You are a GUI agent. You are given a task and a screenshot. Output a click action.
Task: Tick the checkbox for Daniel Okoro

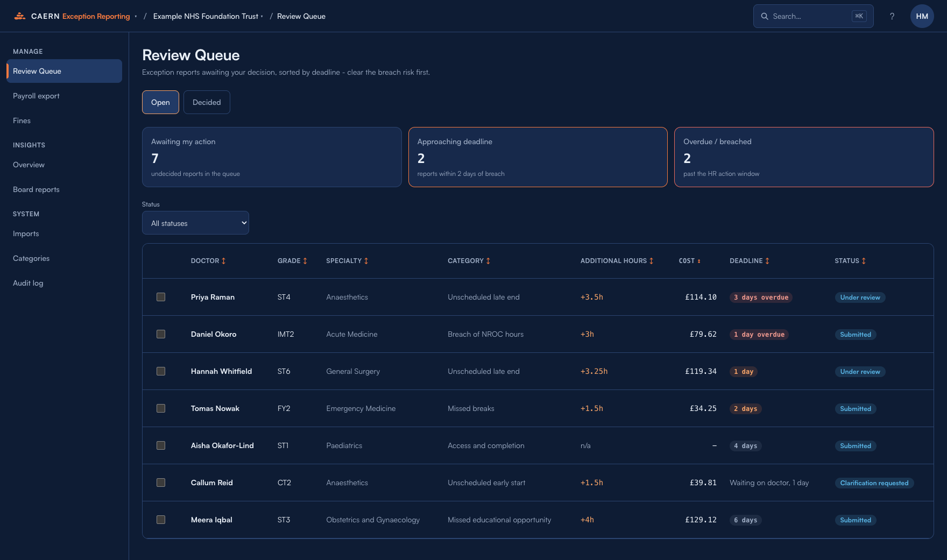pyautogui.click(x=161, y=334)
